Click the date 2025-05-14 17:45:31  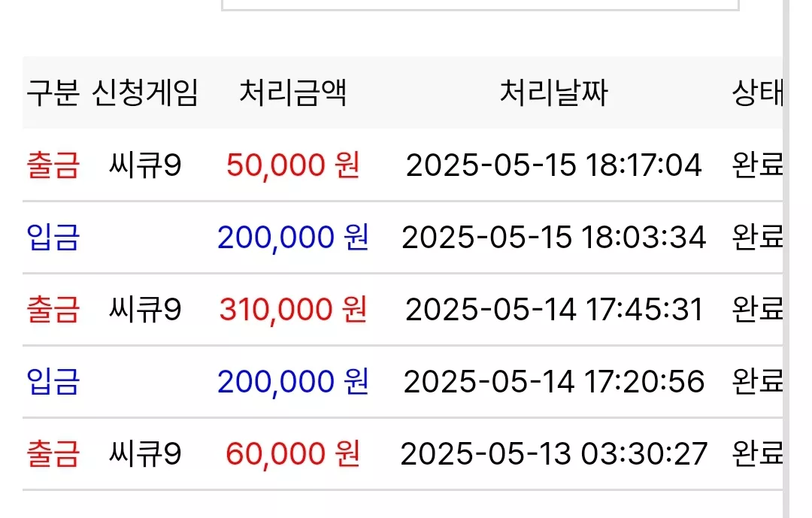554,309
